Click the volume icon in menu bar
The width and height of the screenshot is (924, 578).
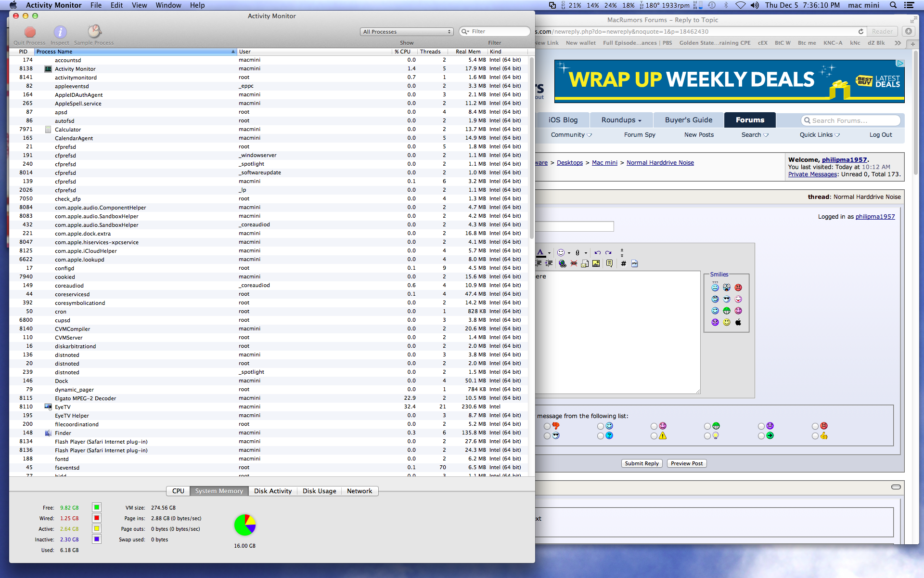(x=755, y=5)
